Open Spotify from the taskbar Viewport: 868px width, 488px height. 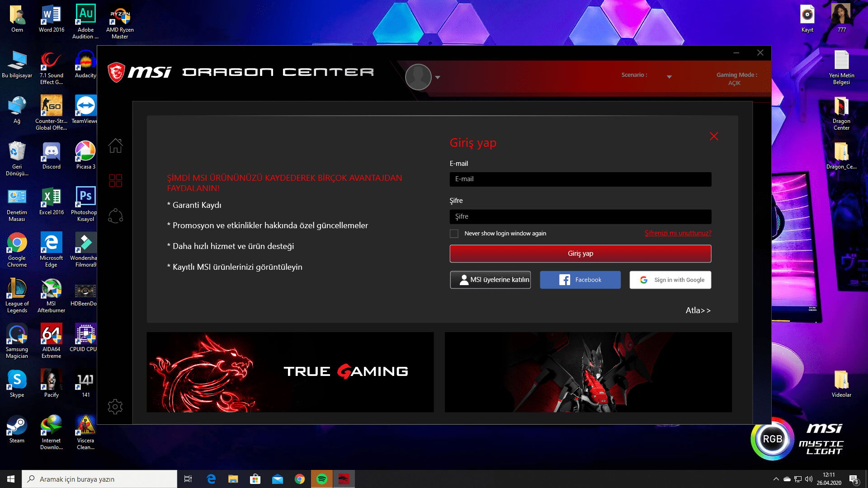tap(322, 479)
